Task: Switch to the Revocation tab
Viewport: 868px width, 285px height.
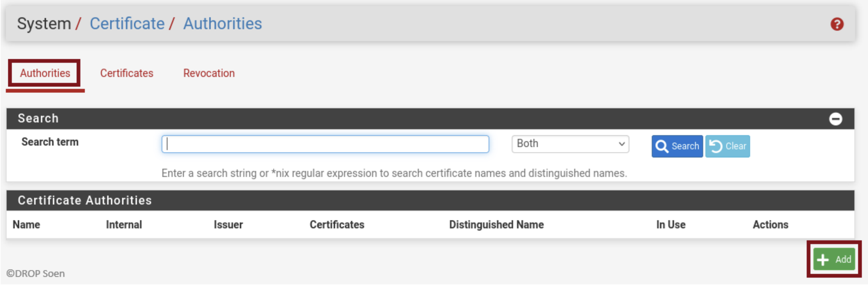Action: [x=209, y=73]
